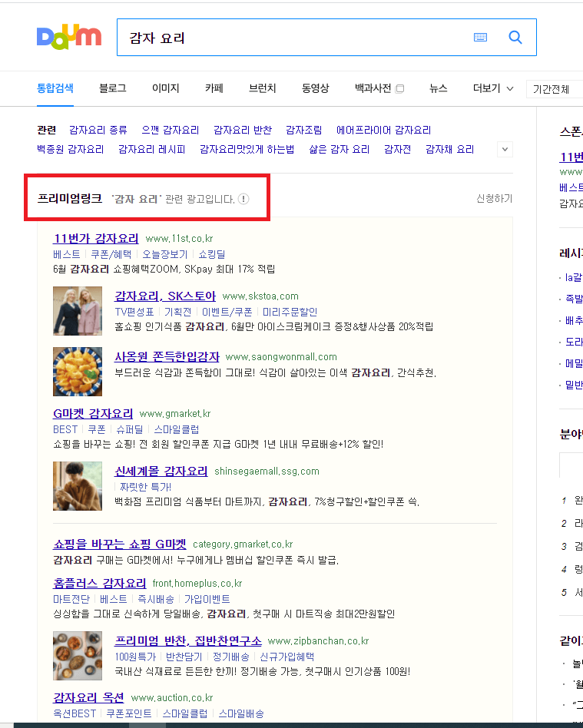Image resolution: width=583 pixels, height=728 pixels.
Task: Click the 신청하기 link
Action: 494,199
